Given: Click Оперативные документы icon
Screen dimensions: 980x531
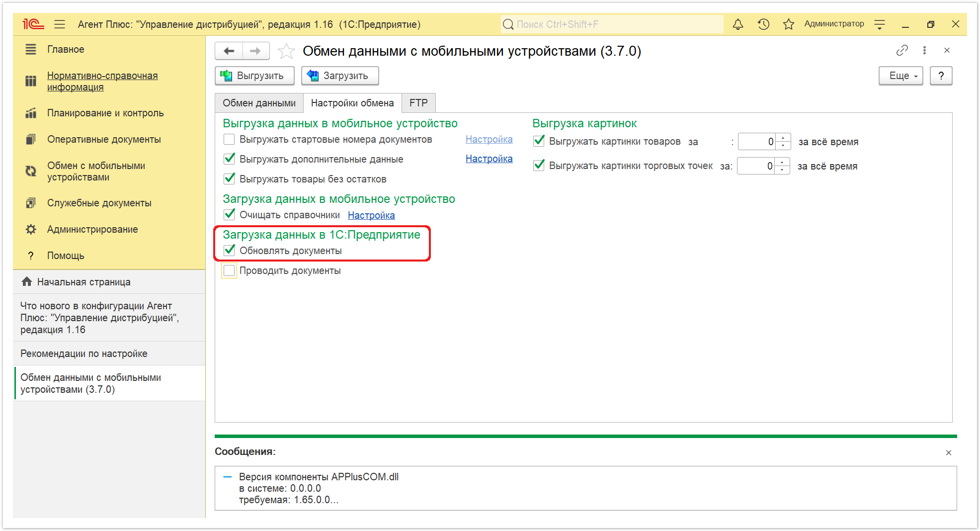Looking at the screenshot, I should (31, 139).
